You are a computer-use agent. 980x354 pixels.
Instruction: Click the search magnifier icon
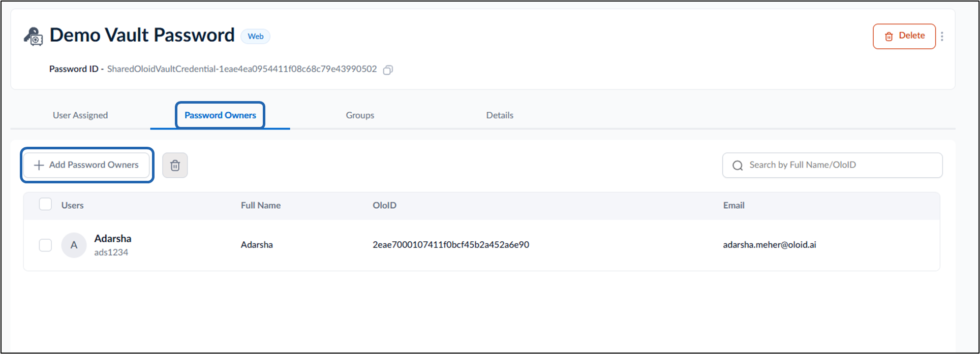[738, 166]
